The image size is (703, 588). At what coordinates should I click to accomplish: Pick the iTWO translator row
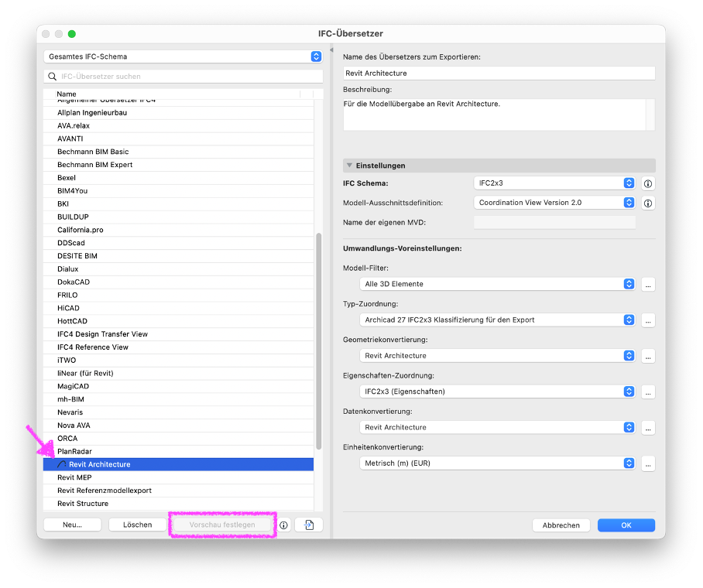coord(178,360)
